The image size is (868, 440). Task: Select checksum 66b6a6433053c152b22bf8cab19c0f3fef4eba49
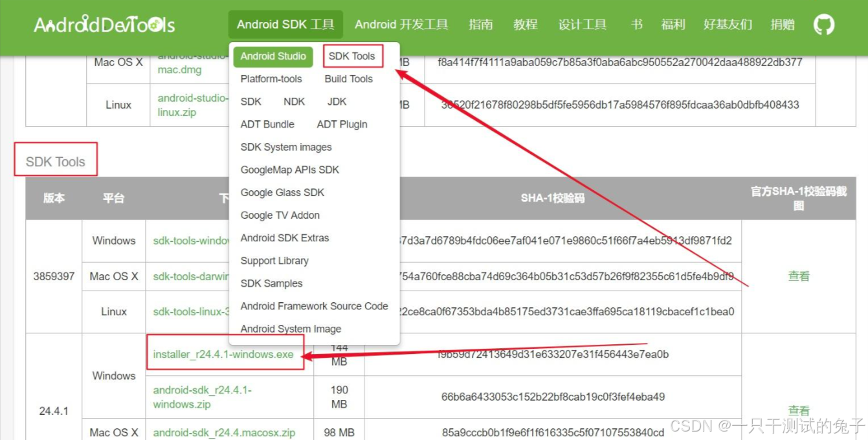[x=553, y=397]
